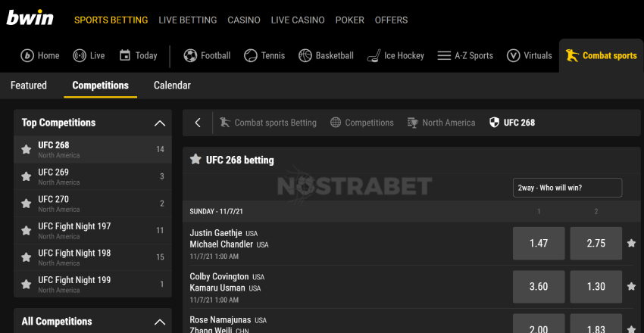
Task: Star UFC Fight Night 197
Action: point(27,231)
